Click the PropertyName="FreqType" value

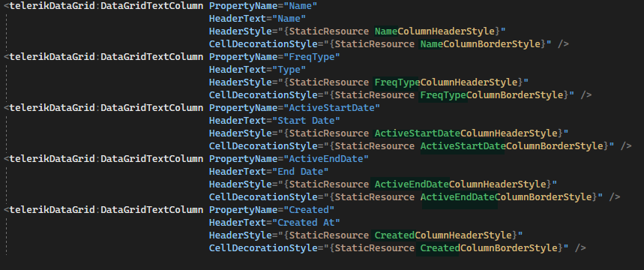[312, 57]
